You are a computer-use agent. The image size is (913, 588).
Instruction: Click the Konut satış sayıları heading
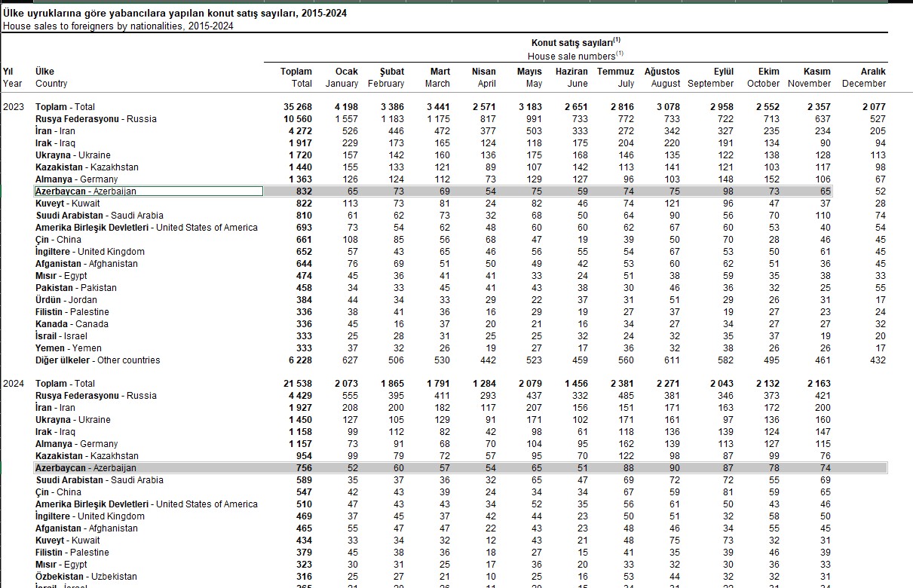coord(576,41)
